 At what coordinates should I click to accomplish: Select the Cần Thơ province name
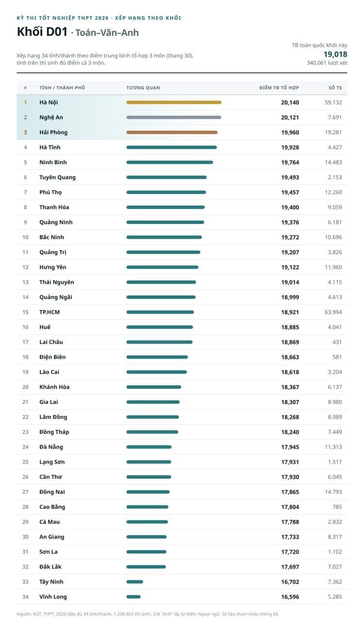click(x=51, y=477)
